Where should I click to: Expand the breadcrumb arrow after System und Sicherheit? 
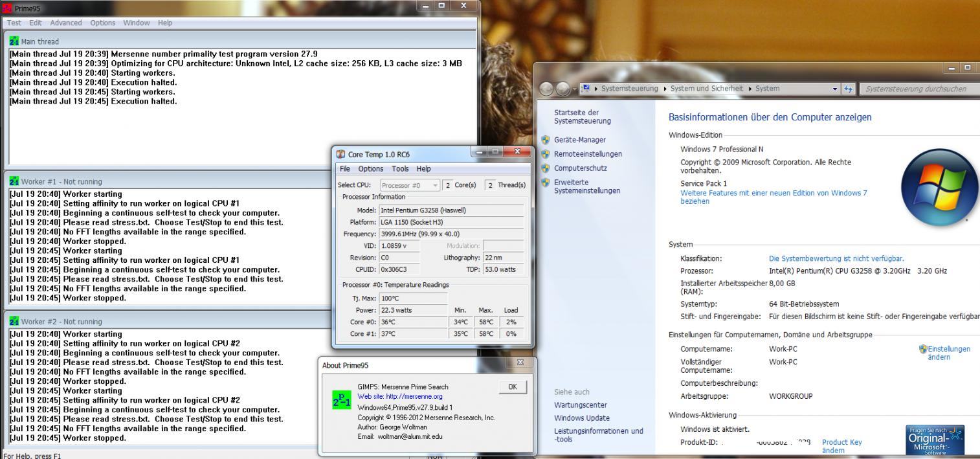pyautogui.click(x=749, y=89)
